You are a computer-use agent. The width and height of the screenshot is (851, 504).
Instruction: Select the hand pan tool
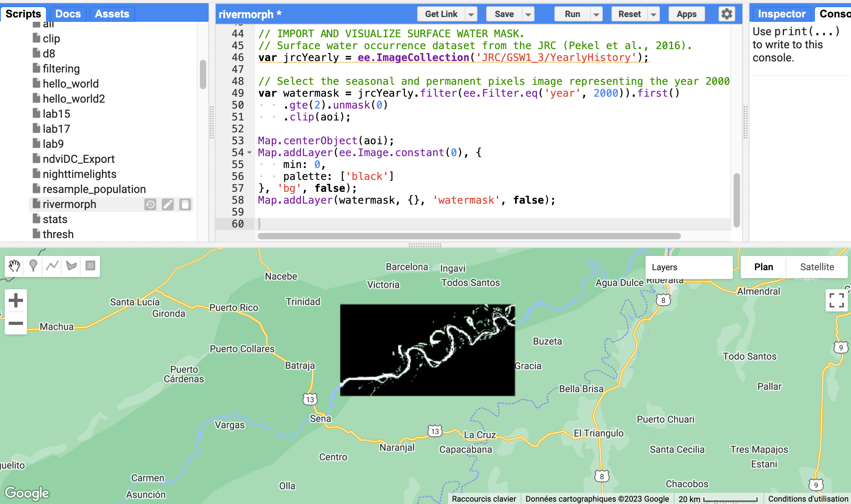click(x=14, y=266)
